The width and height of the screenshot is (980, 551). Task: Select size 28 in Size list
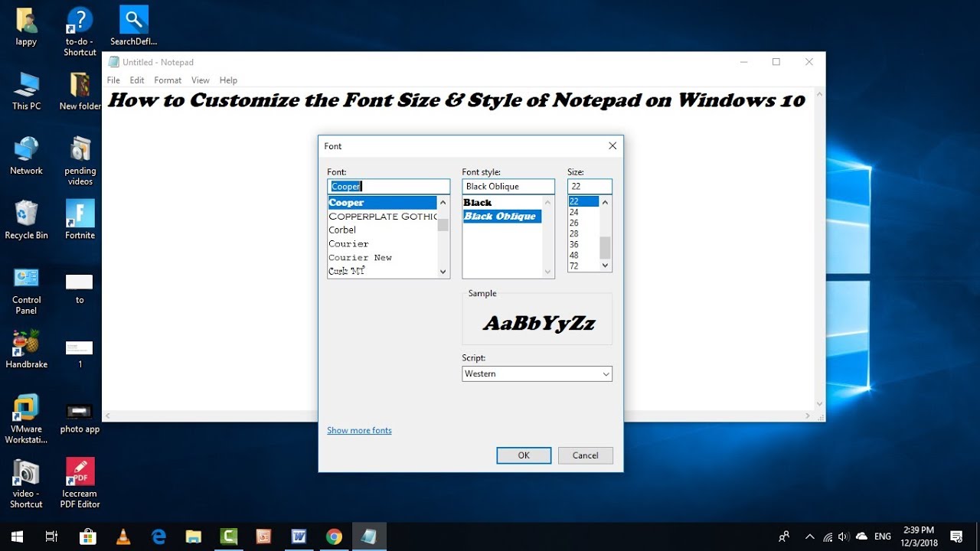tap(583, 233)
